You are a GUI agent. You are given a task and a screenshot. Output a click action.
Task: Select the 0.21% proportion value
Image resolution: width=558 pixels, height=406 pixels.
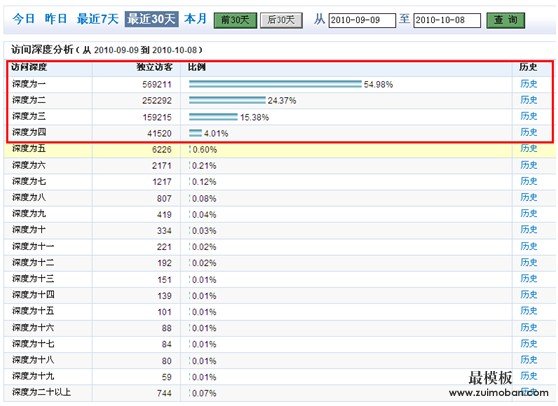(x=204, y=166)
